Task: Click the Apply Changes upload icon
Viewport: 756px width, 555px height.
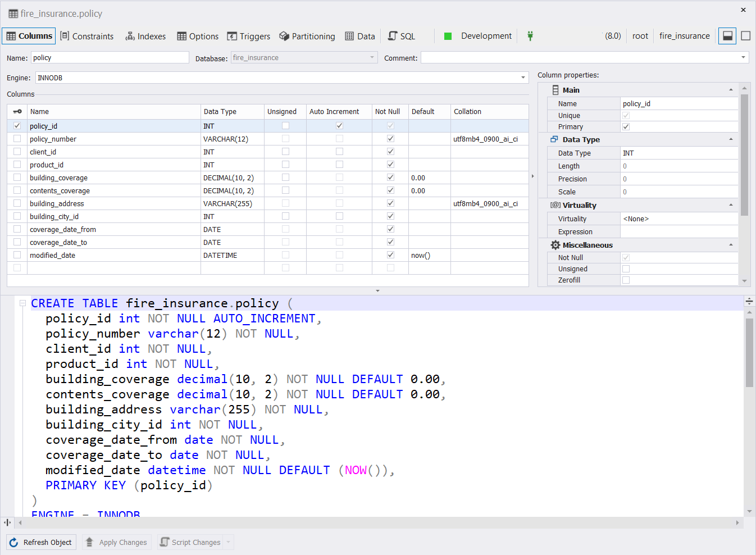Action: point(89,542)
